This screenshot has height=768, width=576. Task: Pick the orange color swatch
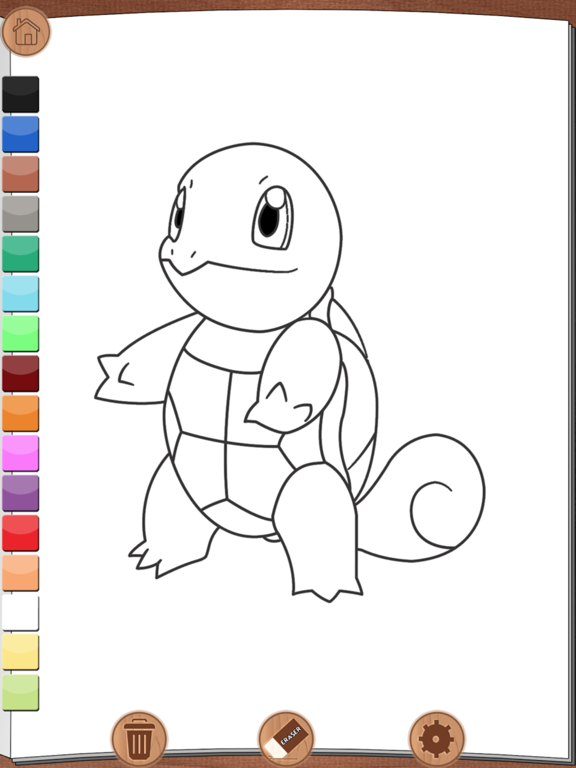21,413
